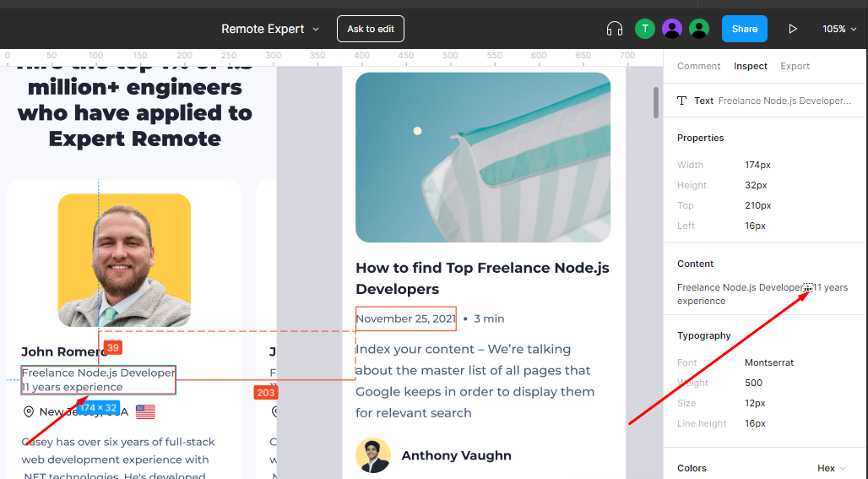The width and height of the screenshot is (868, 479).
Task: Select the 'Index your content' paragraph
Action: 475,381
